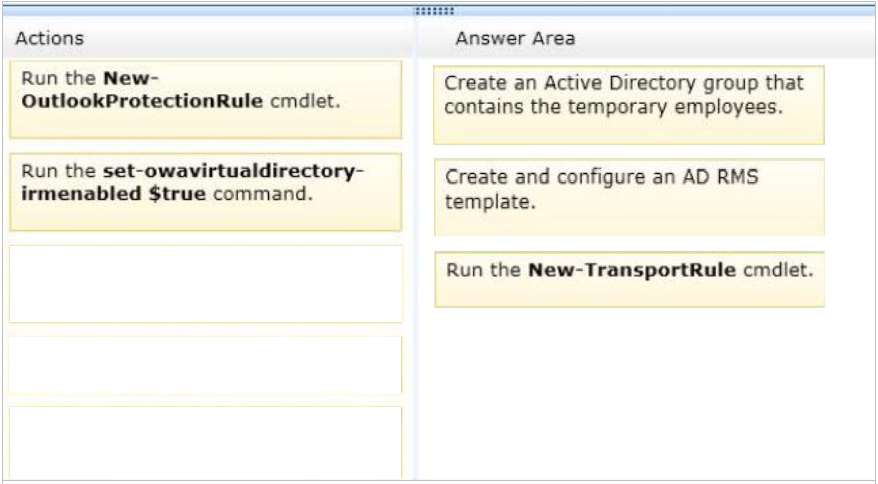Select the New-TransportRule cmdlet answer tile
Viewport: 878px width, 484px height.
629,279
